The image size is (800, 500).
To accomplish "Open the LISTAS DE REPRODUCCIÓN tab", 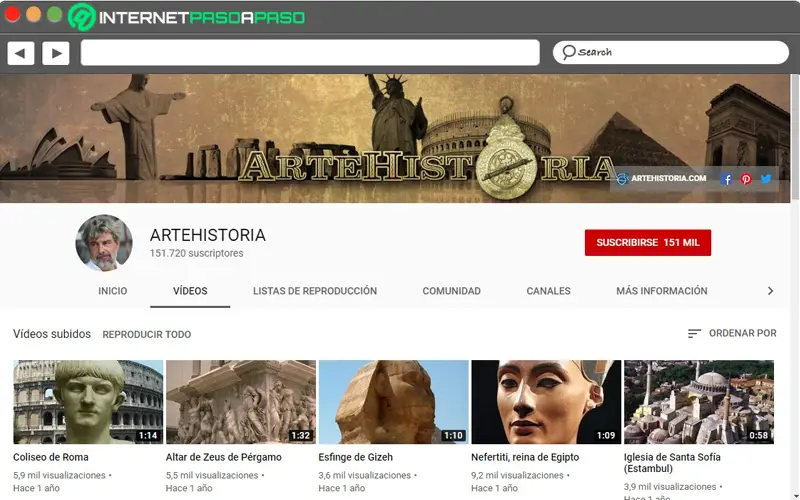I will coord(315,291).
